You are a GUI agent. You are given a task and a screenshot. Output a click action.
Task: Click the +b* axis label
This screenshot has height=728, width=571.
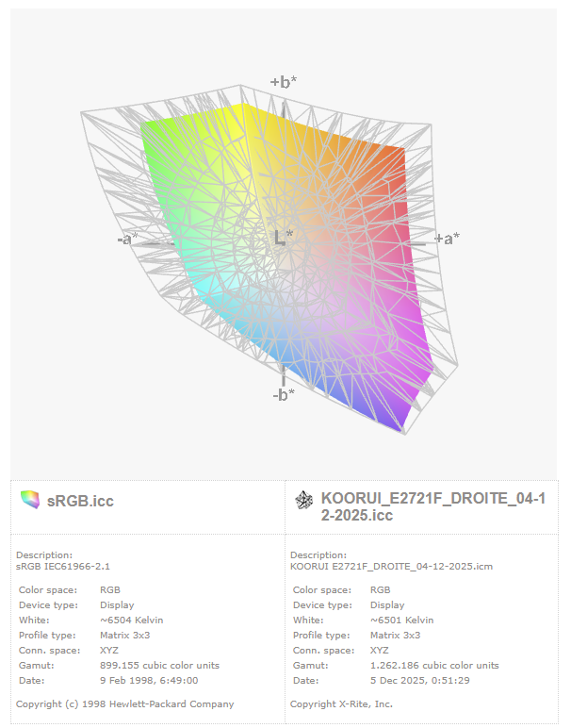283,82
